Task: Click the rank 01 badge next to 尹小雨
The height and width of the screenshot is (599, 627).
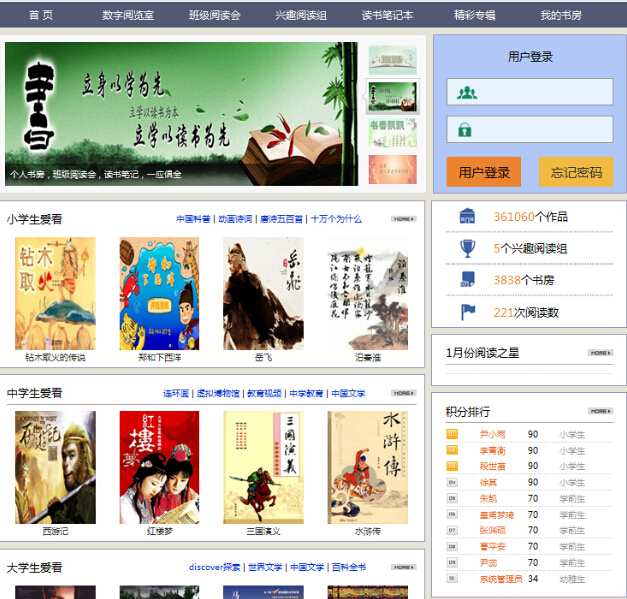Action: 452,434
